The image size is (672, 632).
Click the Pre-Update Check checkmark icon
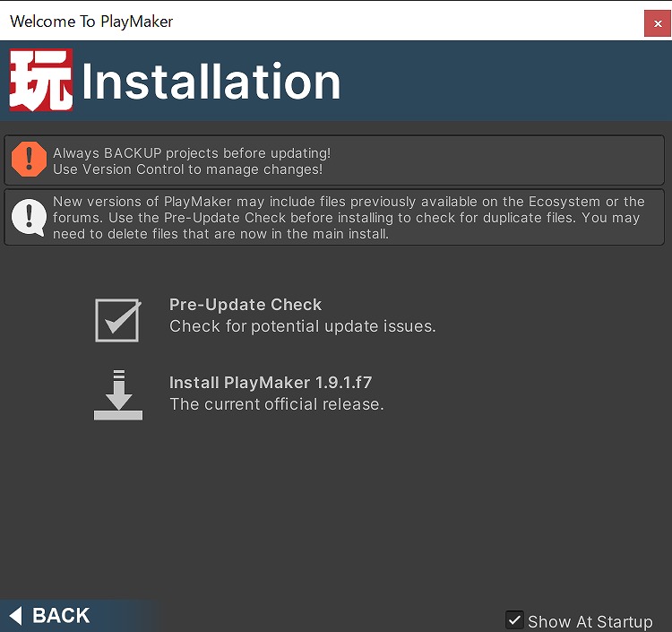pyautogui.click(x=117, y=320)
